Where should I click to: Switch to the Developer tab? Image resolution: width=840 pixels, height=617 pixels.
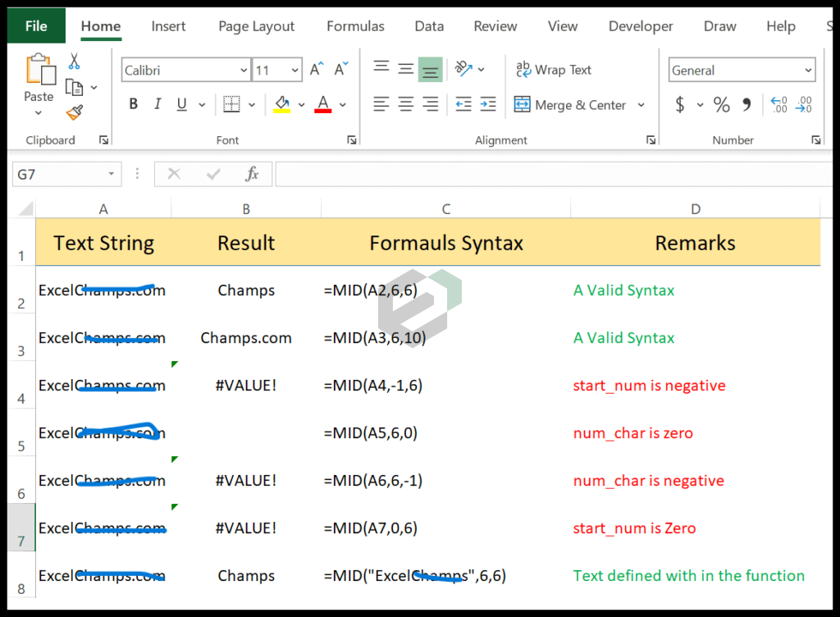tap(641, 26)
